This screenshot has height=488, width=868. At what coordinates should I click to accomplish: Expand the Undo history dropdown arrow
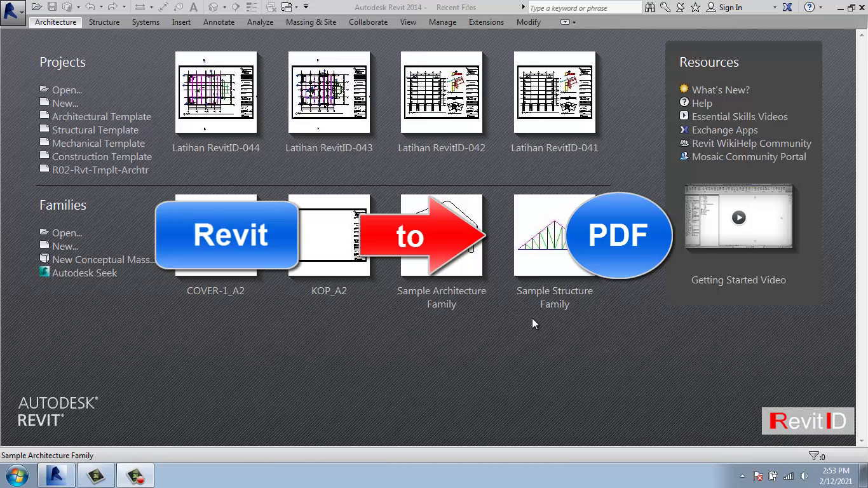click(101, 7)
